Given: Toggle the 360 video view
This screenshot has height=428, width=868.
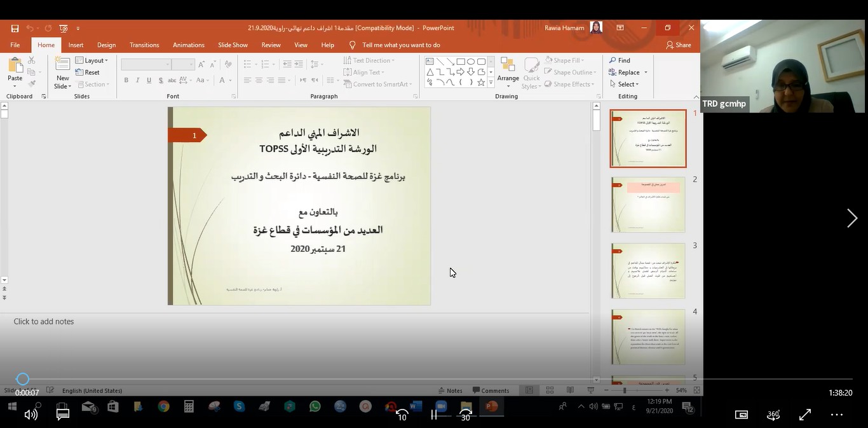Looking at the screenshot, I should point(773,415).
